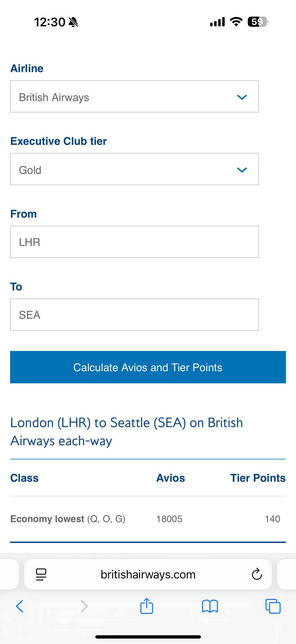
Task: Open Safari bookmarks book icon
Action: 210,606
